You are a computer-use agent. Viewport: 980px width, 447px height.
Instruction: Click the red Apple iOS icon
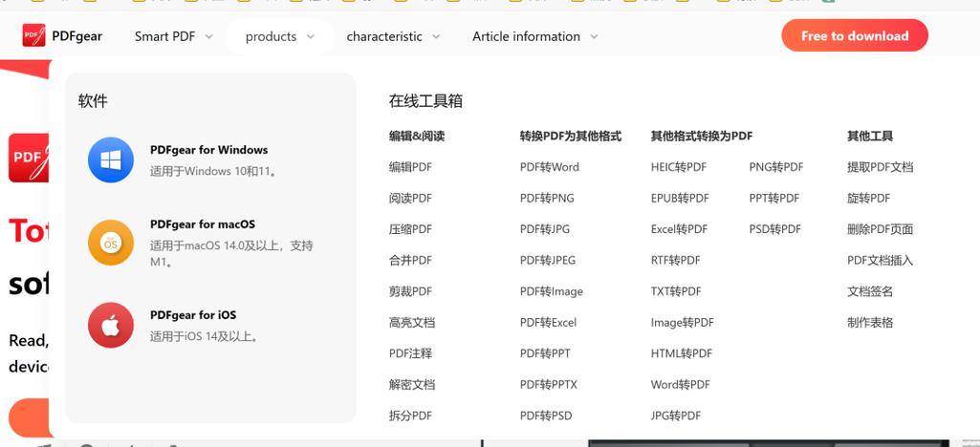coord(111,326)
